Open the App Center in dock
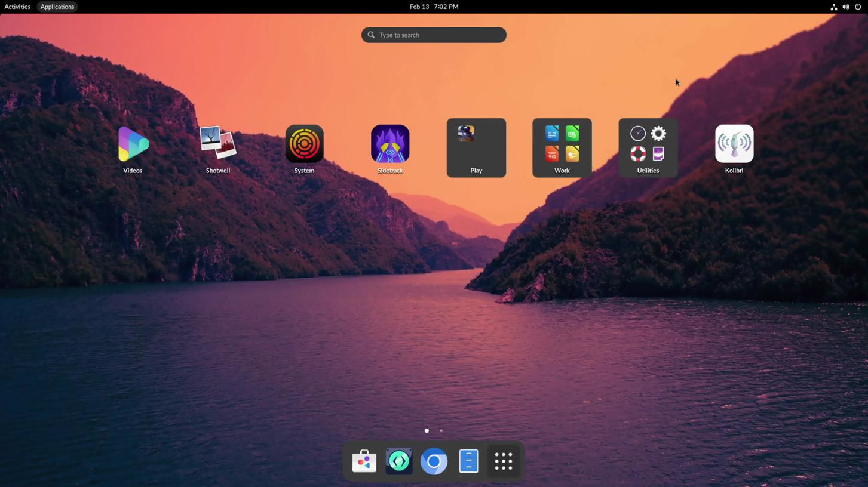Screen dimensions: 868x487 [364, 461]
